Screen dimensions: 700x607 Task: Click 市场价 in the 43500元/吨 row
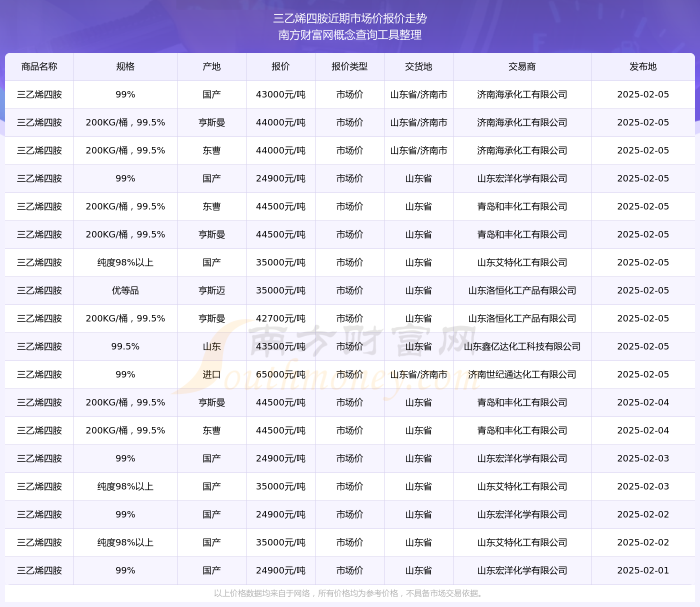click(x=350, y=346)
